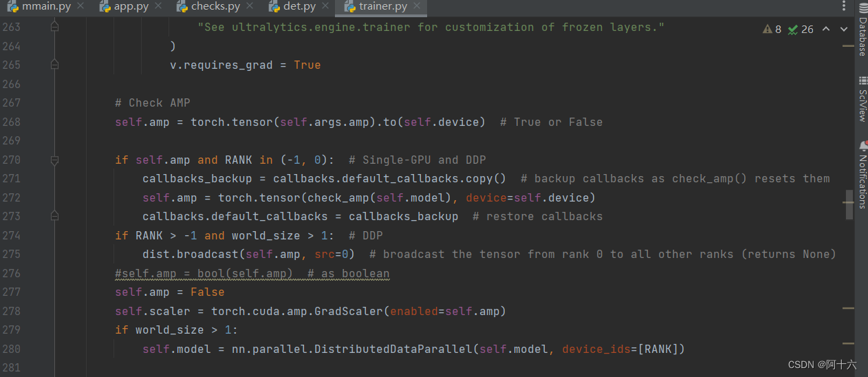Open the det.py editor tab
The width and height of the screenshot is (868, 377).
pos(299,7)
